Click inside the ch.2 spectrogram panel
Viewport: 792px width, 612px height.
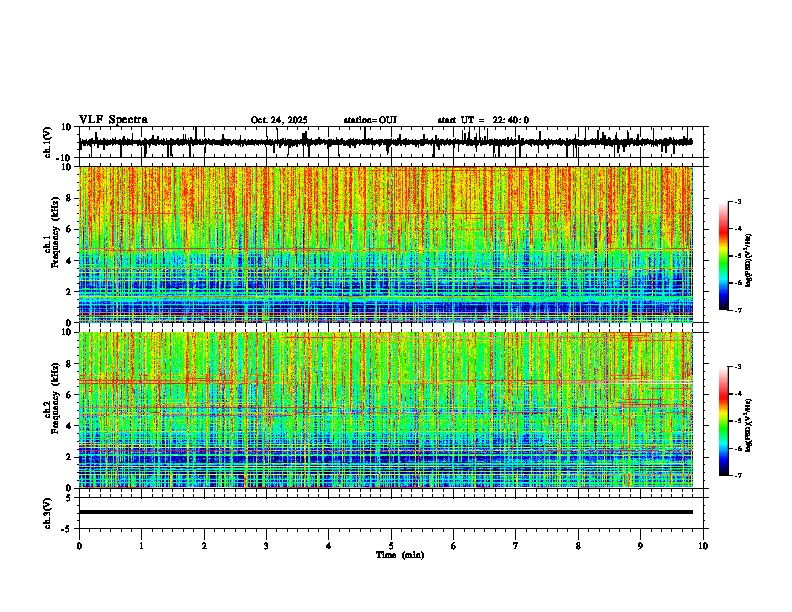click(x=386, y=410)
